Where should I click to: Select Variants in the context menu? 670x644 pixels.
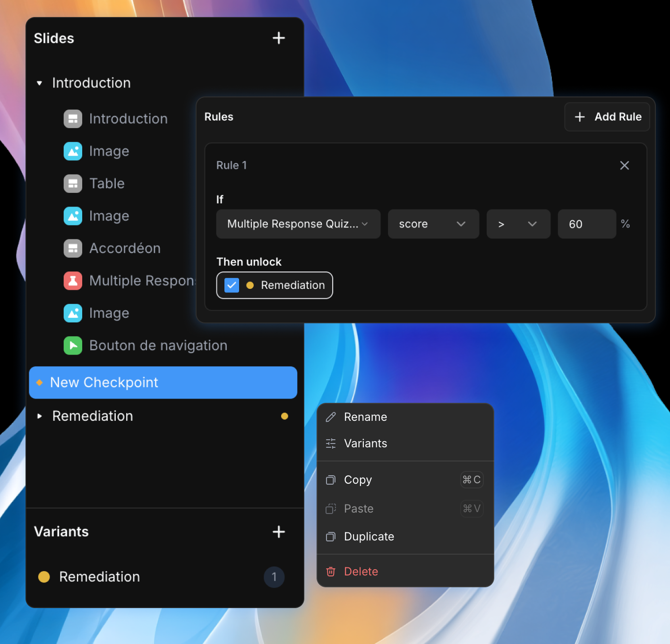pyautogui.click(x=365, y=444)
